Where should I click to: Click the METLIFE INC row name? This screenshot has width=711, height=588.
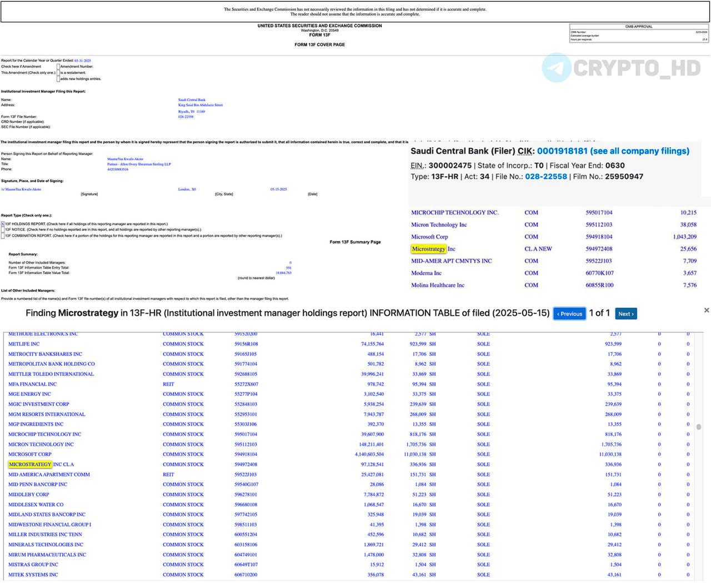point(24,344)
